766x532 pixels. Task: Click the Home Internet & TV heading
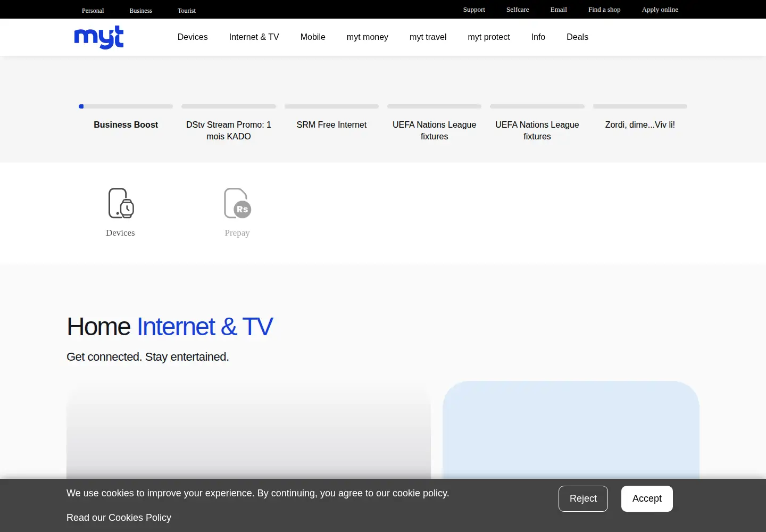tap(170, 326)
